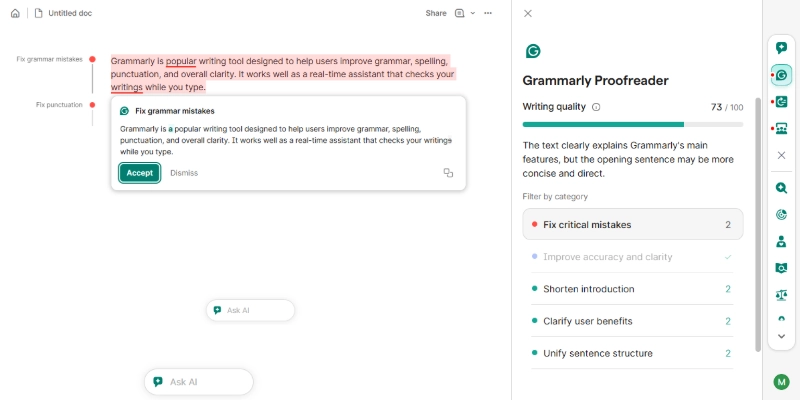Click the Filter by category label
This screenshot has height=400, width=800.
555,196
